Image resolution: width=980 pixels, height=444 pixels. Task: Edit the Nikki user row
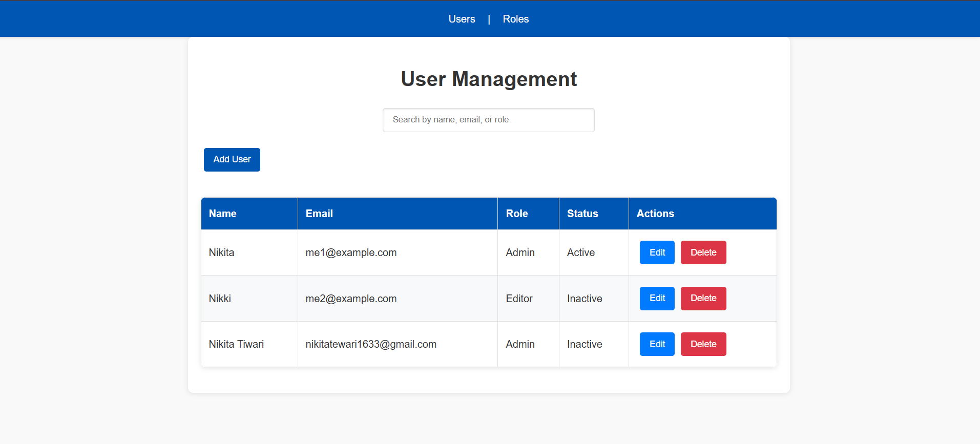pyautogui.click(x=657, y=299)
